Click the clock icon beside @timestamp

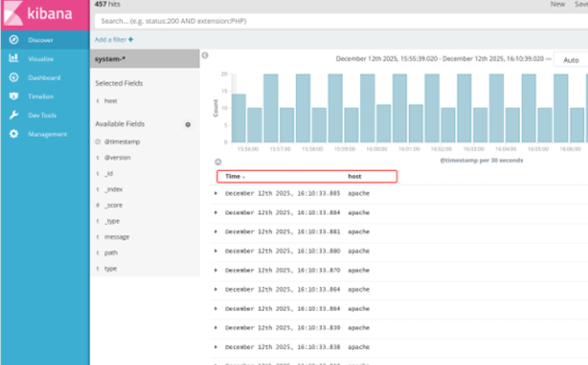click(x=98, y=141)
